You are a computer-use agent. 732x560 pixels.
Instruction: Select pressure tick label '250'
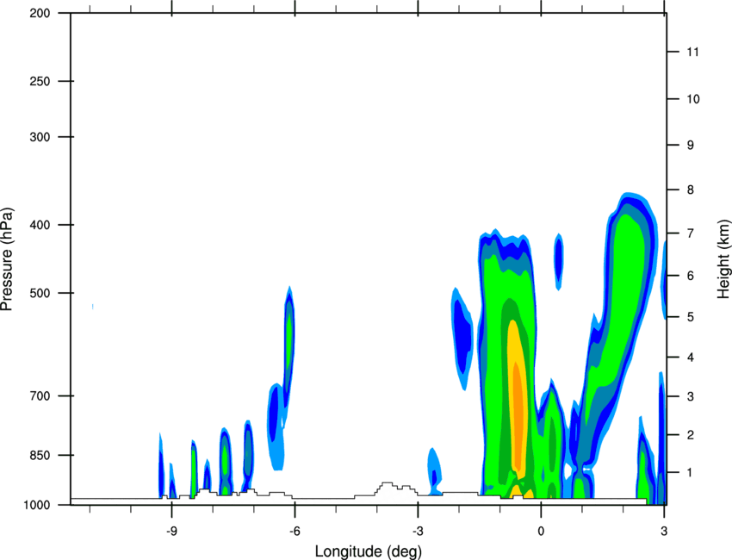[x=40, y=81]
